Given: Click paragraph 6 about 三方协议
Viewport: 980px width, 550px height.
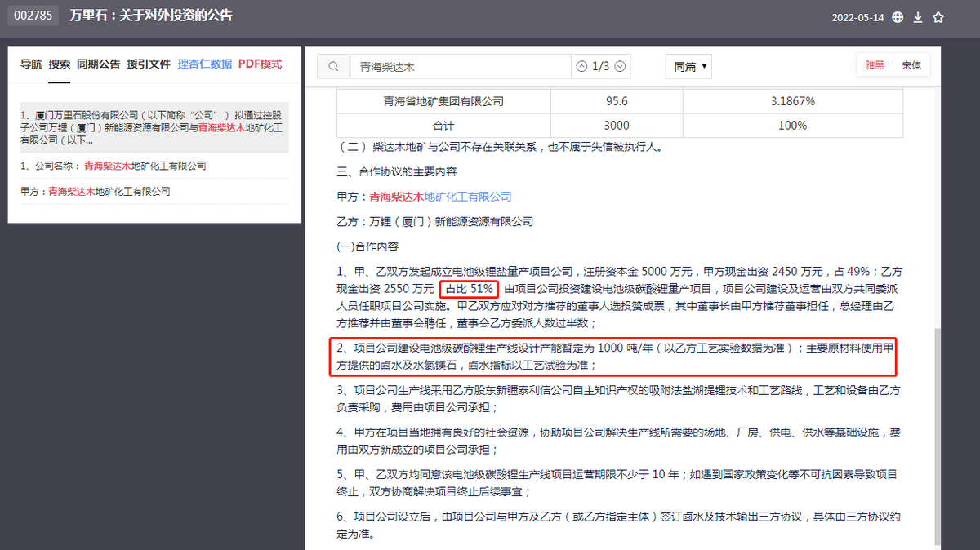Looking at the screenshot, I should click(x=619, y=526).
